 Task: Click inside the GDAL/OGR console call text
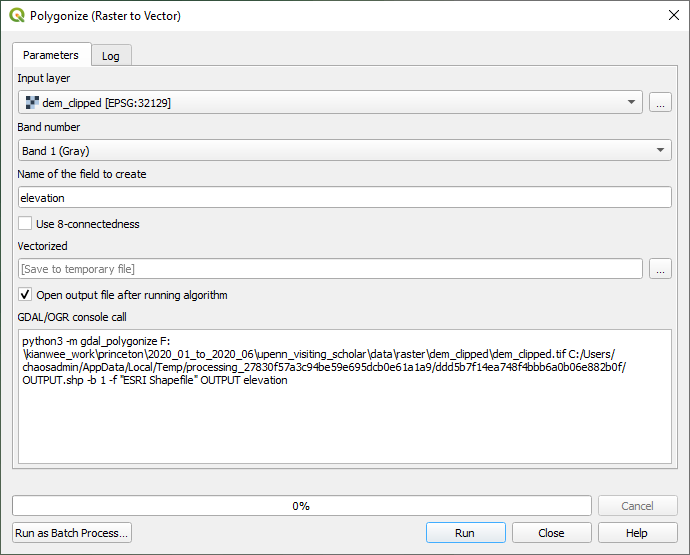[x=344, y=400]
